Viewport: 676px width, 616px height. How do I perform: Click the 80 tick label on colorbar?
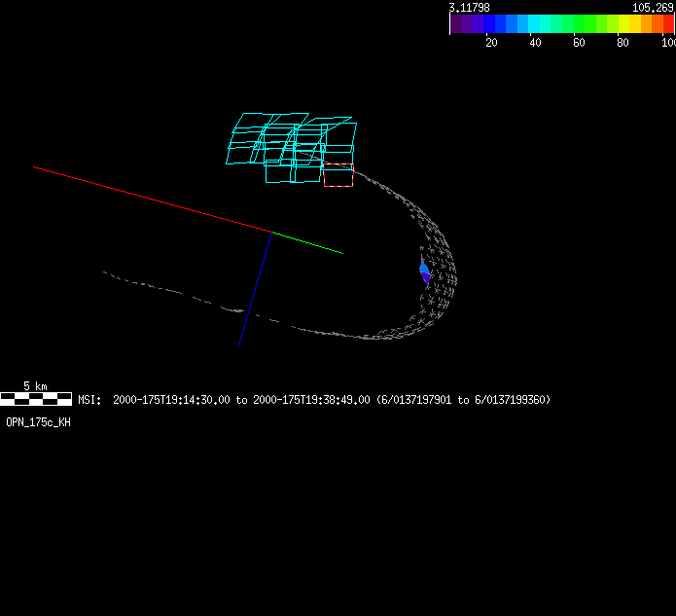(x=623, y=43)
